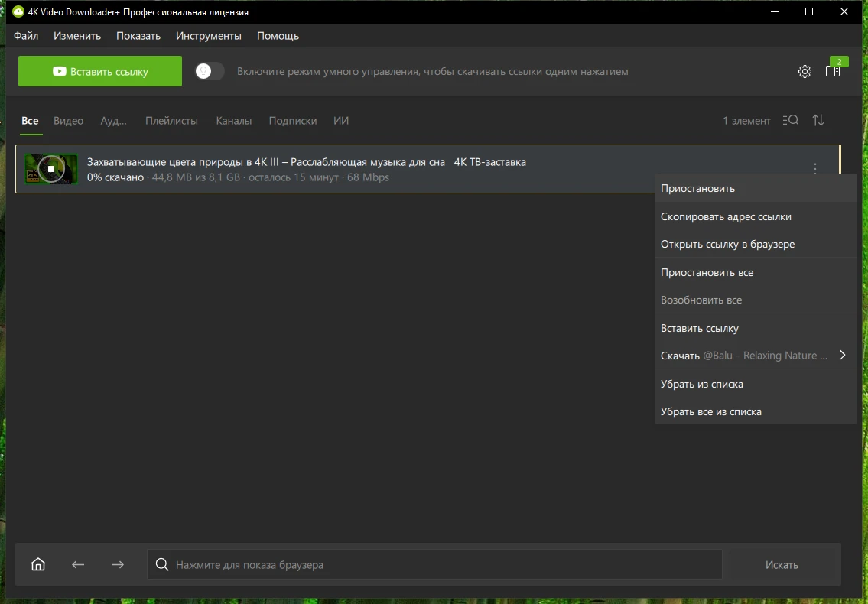Open the notifications panel icon with badge 2

833,71
